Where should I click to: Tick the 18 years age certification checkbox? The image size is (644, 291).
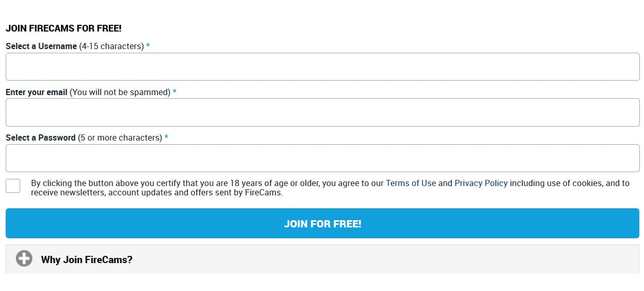tap(13, 186)
